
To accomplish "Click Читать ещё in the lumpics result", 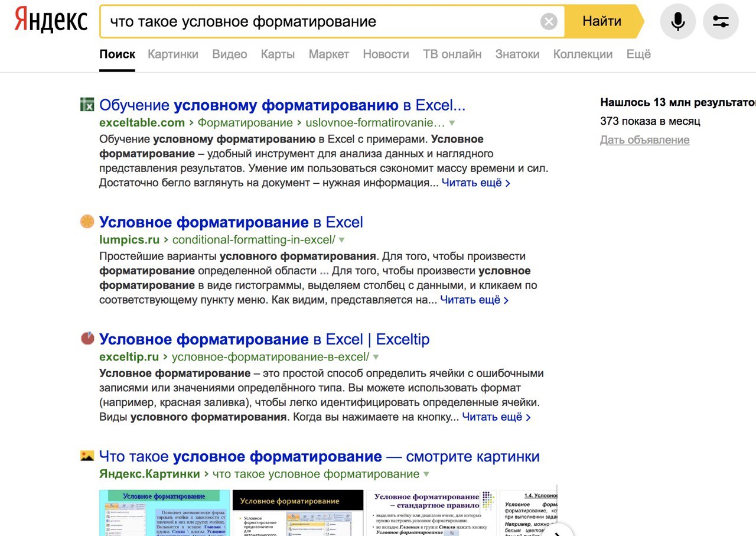I will click(x=474, y=300).
